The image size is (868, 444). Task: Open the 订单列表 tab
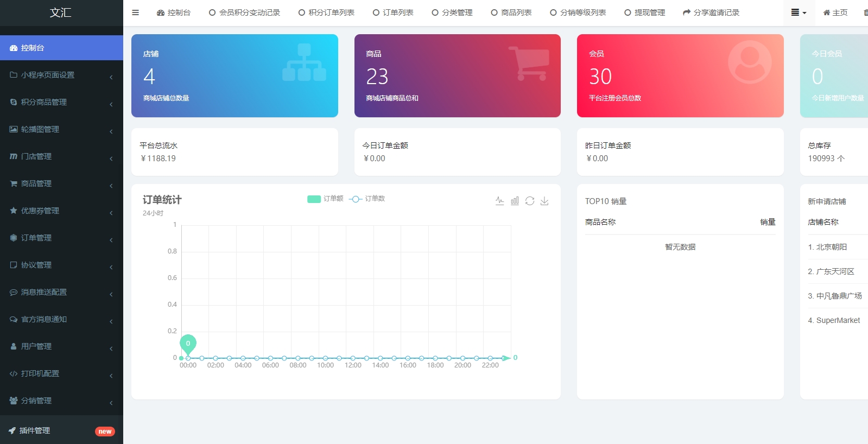coord(393,12)
